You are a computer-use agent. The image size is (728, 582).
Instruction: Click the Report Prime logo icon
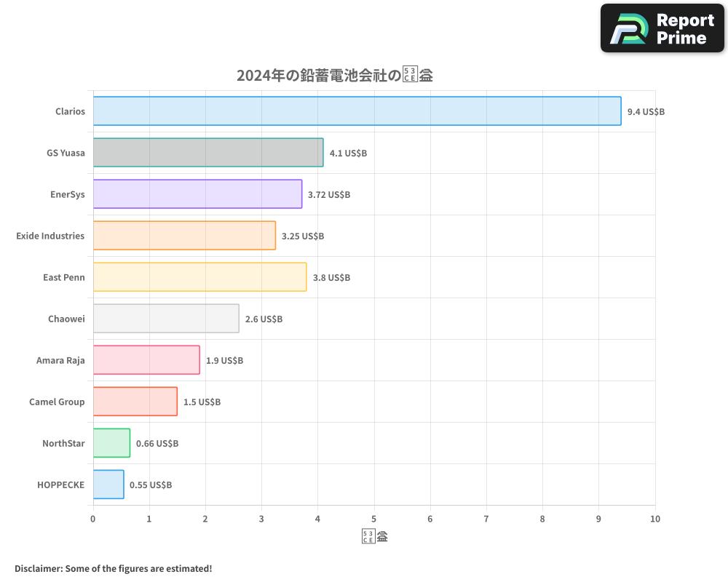628,29
